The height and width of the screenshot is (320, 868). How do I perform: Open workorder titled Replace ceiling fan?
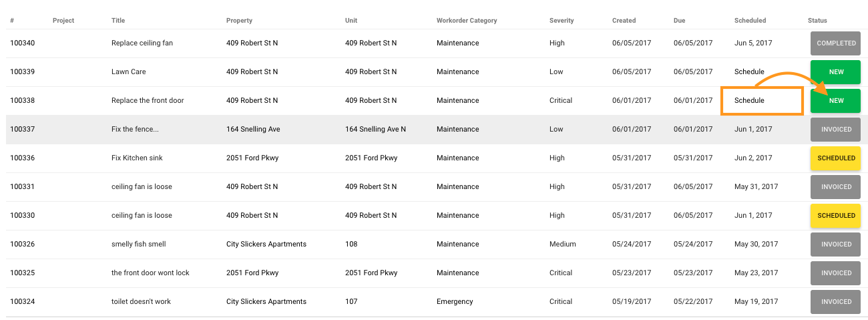[142, 43]
